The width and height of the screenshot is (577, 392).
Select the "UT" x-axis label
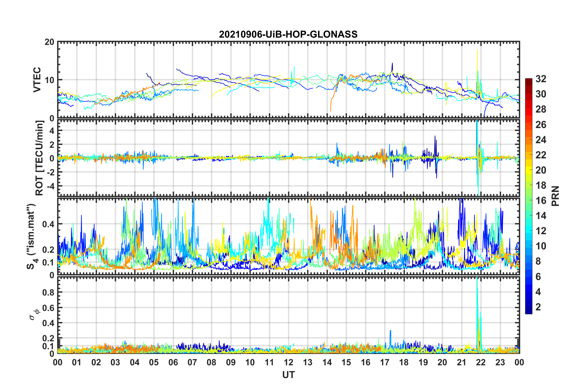tap(288, 375)
